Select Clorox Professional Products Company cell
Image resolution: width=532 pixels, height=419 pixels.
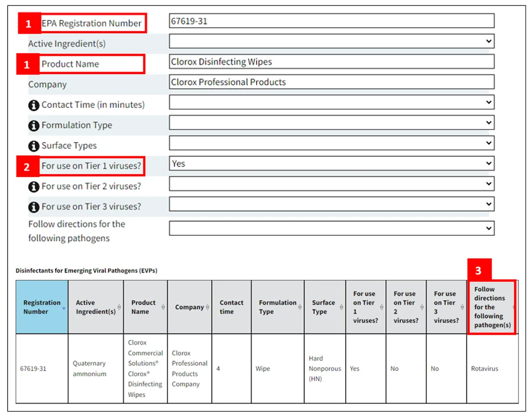click(x=190, y=368)
